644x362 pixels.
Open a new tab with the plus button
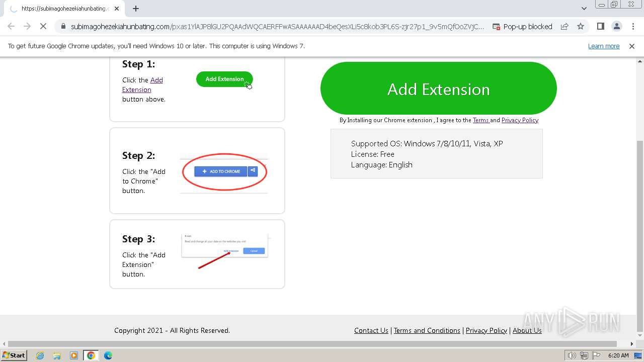136,9
